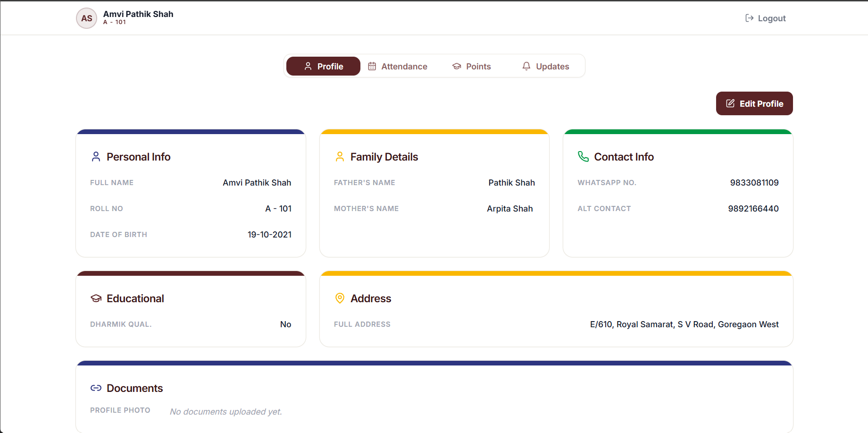Click the header name Amvi Pathik Shah
Viewport: 868px width, 433px height.
[138, 14]
